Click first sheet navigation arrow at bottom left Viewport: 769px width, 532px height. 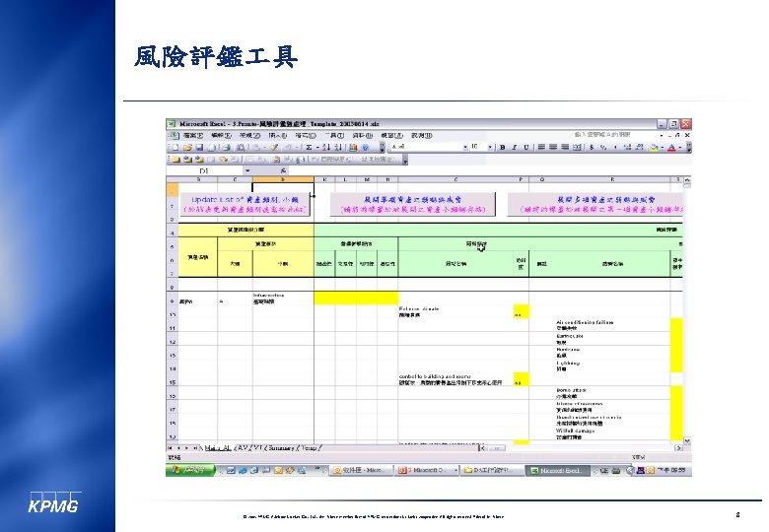[x=171, y=448]
